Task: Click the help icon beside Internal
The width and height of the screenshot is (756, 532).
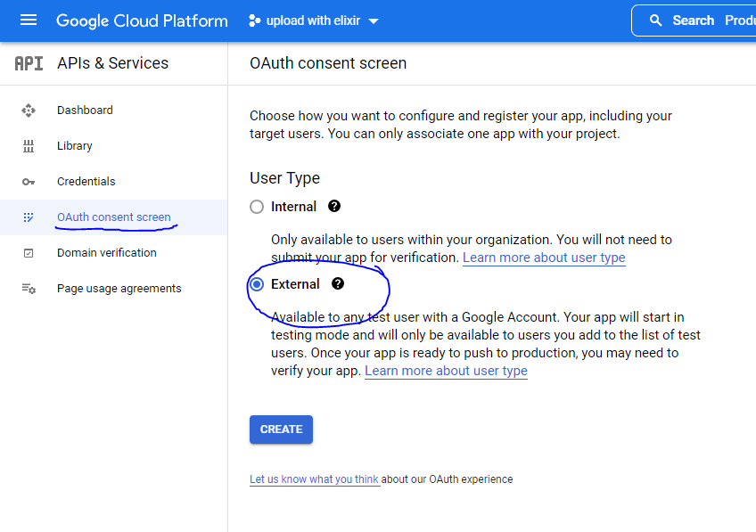Action: (334, 206)
